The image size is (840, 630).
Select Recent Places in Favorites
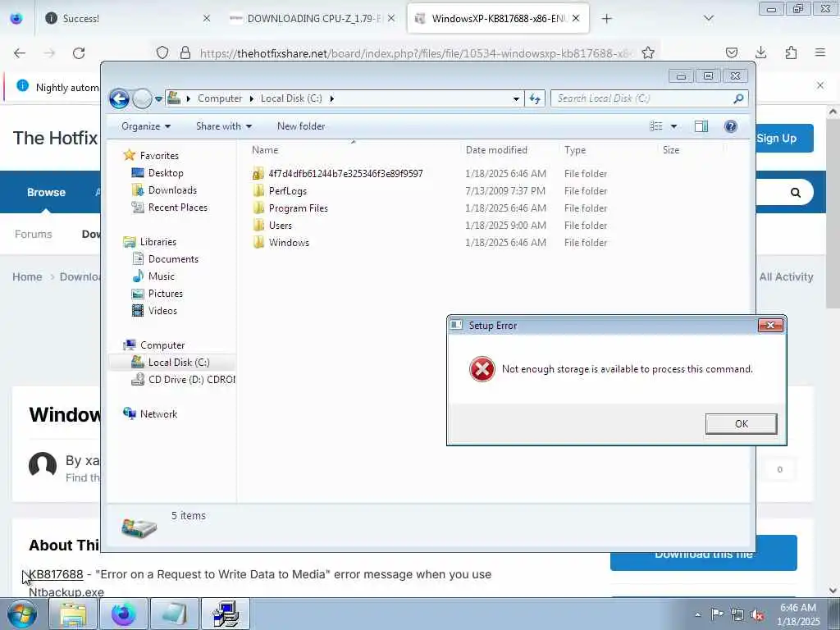point(177,208)
